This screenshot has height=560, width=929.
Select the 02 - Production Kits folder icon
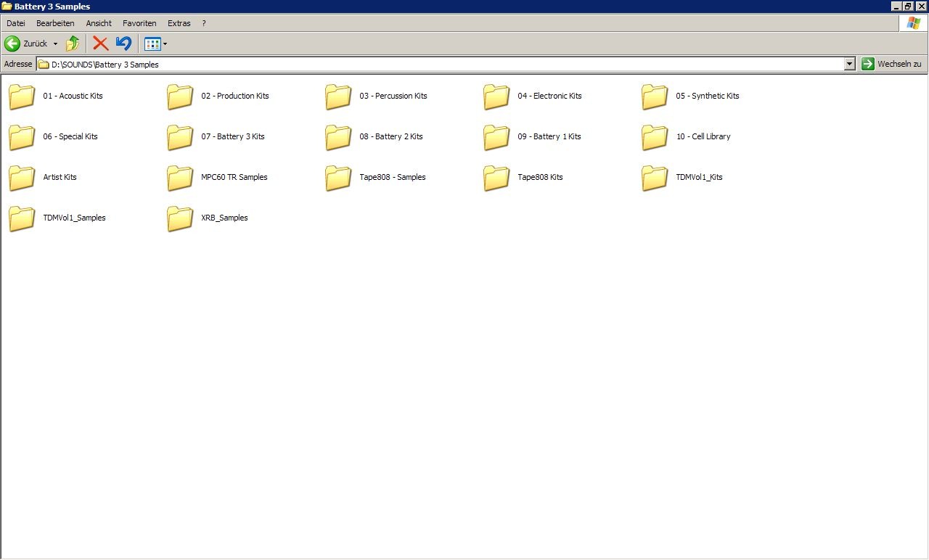click(x=180, y=96)
